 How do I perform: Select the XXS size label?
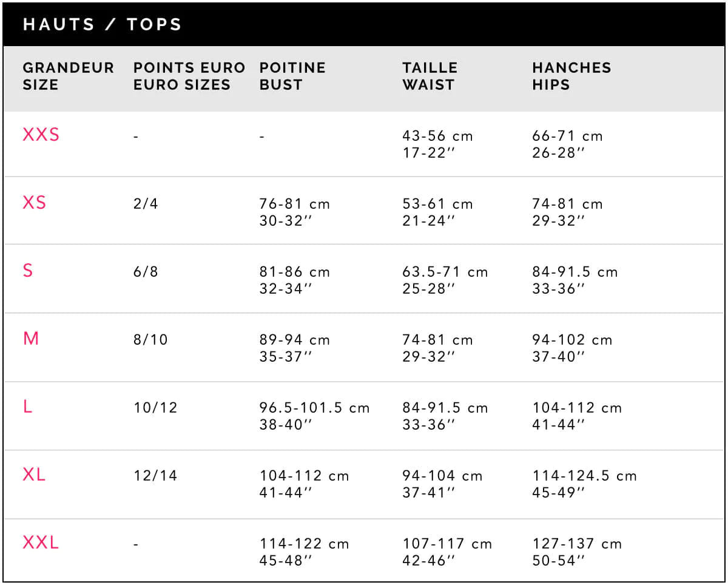click(x=41, y=135)
